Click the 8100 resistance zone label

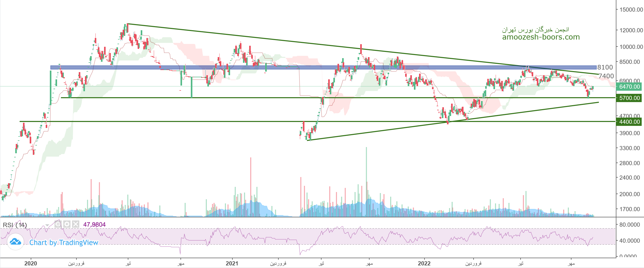(x=605, y=67)
